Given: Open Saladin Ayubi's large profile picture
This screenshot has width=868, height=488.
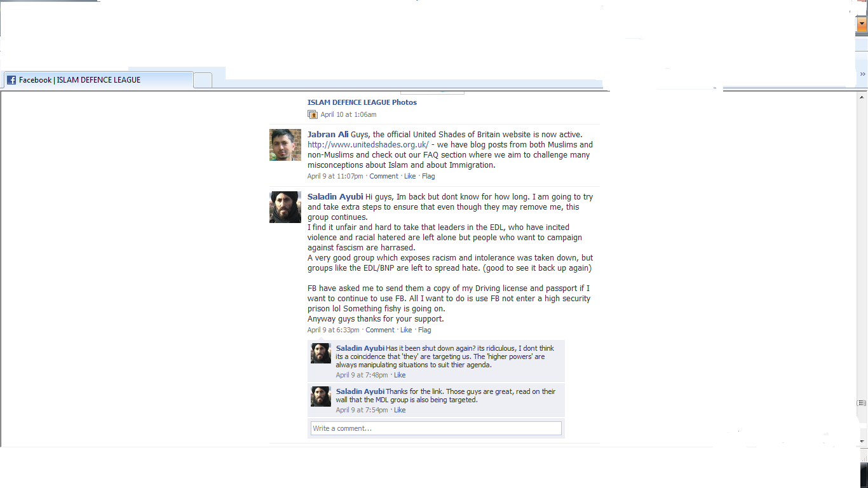Looking at the screenshot, I should (285, 207).
